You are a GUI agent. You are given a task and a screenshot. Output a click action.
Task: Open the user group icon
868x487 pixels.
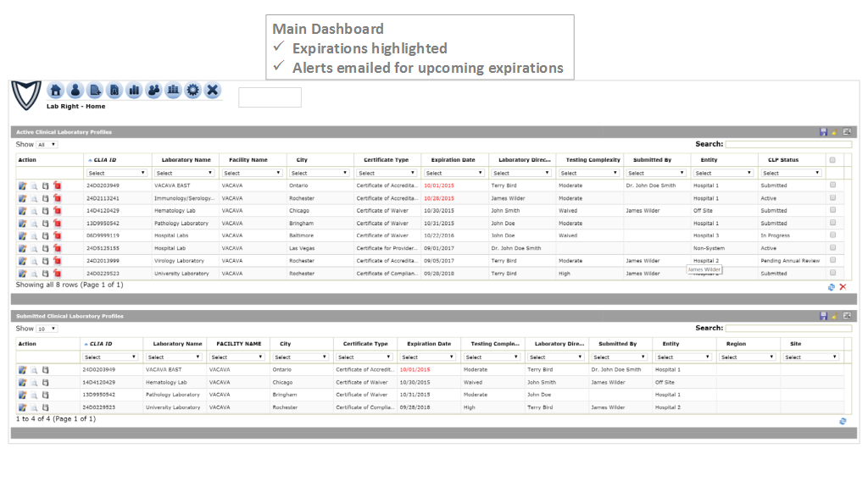[x=153, y=91]
